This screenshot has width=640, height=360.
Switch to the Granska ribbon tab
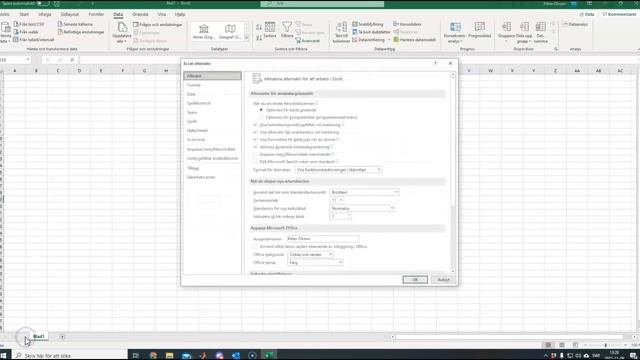click(140, 14)
